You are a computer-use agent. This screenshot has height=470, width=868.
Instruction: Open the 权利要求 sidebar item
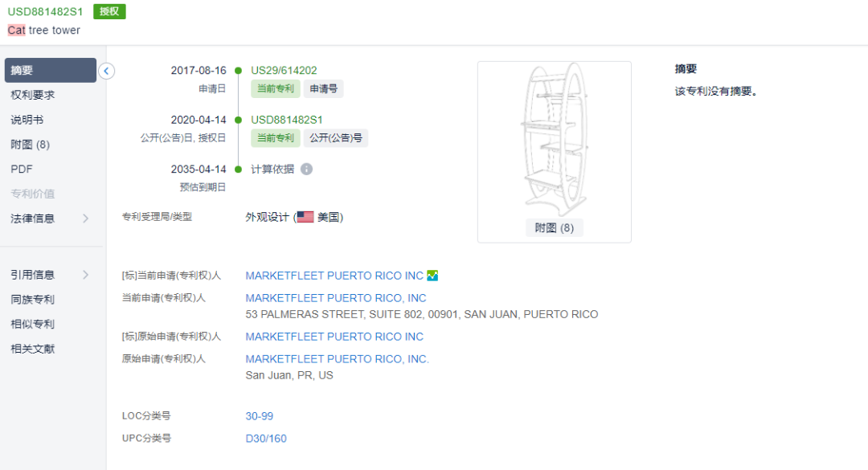click(33, 95)
